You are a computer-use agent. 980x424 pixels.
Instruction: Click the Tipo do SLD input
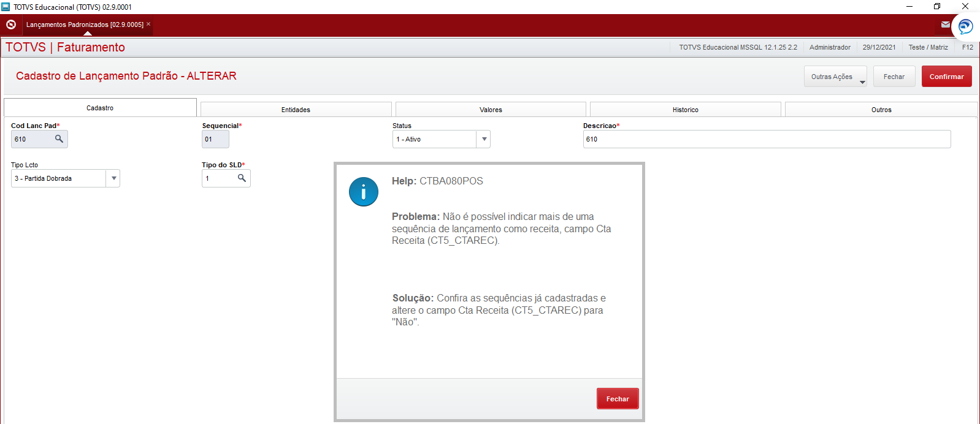(x=226, y=178)
